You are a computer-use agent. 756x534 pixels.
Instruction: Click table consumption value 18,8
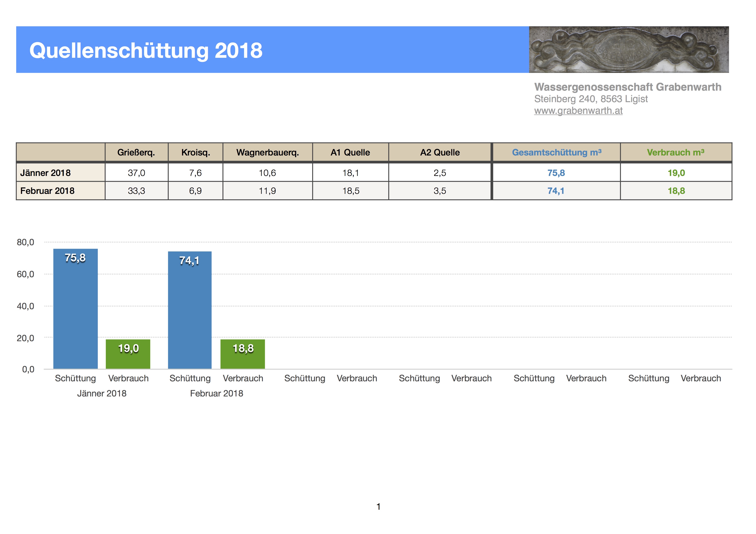pos(676,191)
